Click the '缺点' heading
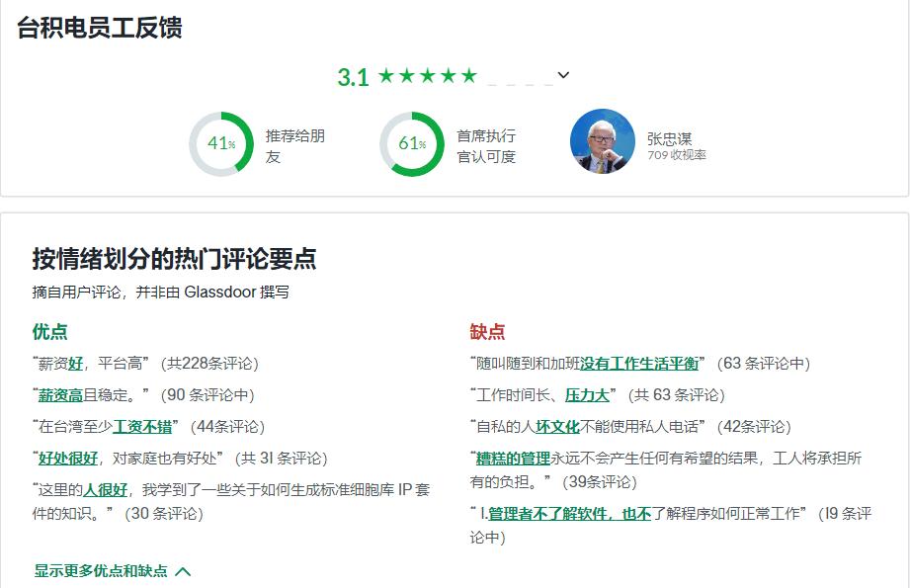The width and height of the screenshot is (910, 588). point(487,332)
